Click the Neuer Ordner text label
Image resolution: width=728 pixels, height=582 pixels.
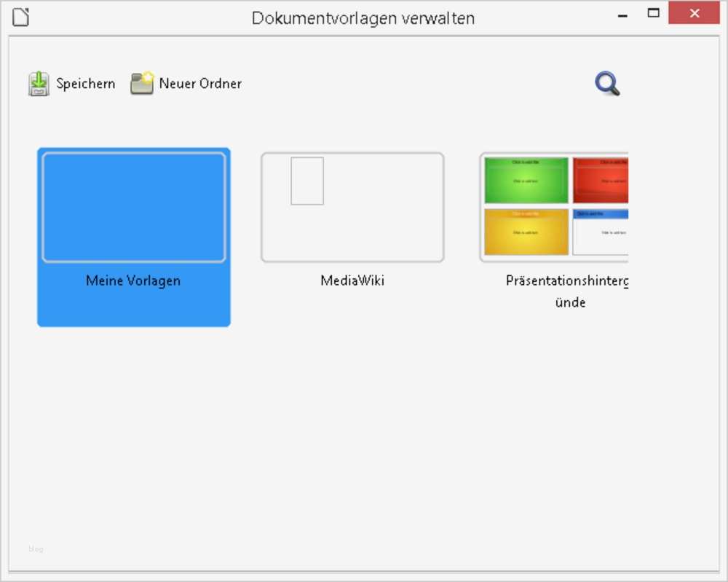tap(201, 83)
